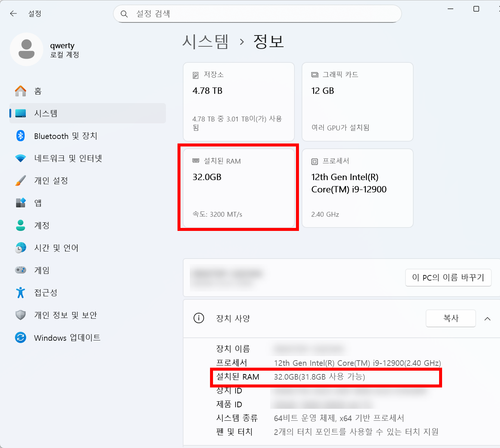Open the 그래픽 카드 12 GB card

tap(358, 102)
